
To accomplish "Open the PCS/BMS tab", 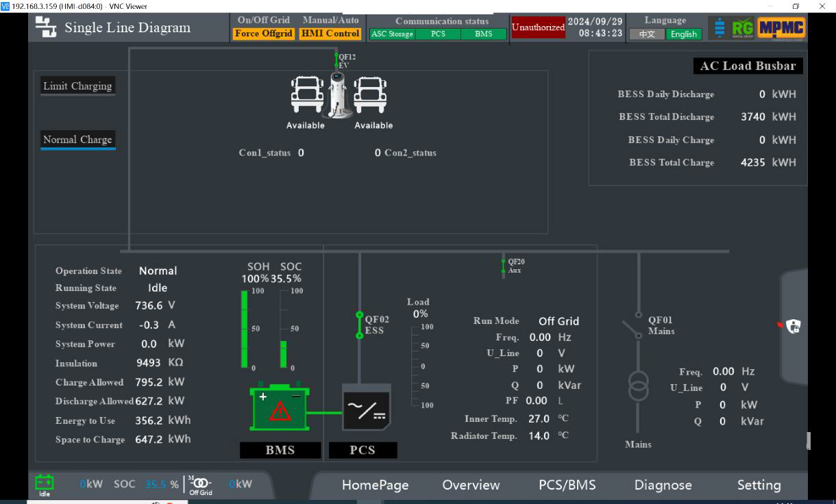I will point(567,485).
